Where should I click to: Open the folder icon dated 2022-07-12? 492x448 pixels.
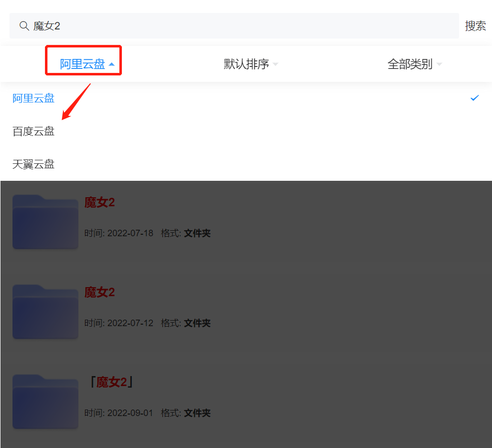pos(45,312)
